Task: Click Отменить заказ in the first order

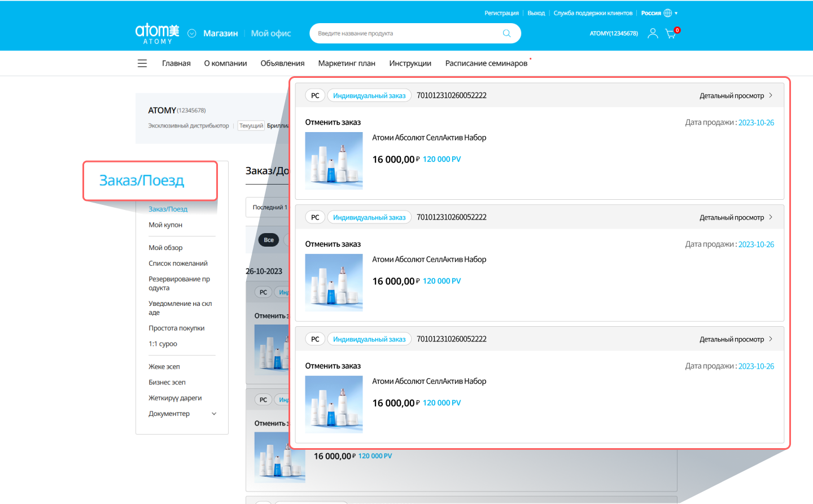Action: tap(333, 122)
